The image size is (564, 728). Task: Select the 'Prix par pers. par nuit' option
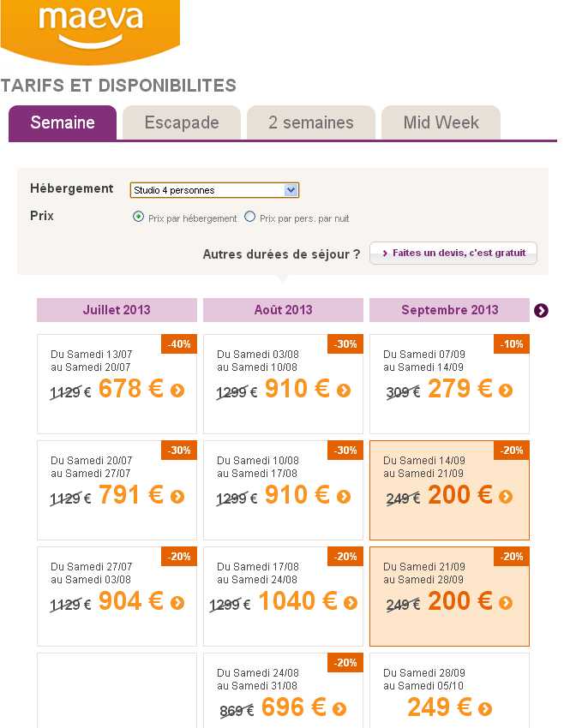coord(250,217)
